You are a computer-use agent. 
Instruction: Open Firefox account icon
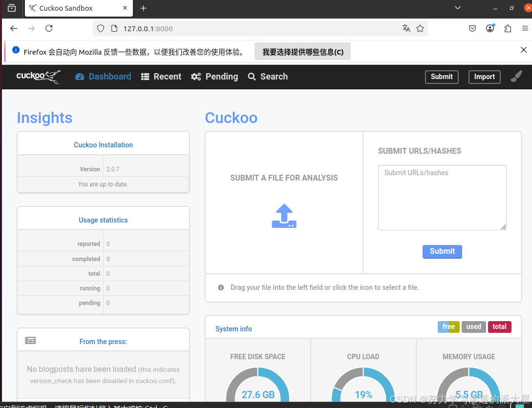click(x=490, y=28)
